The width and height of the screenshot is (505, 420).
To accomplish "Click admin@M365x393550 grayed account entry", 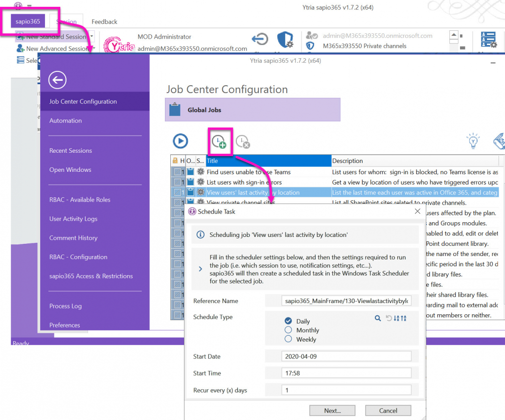I will coord(377,35).
